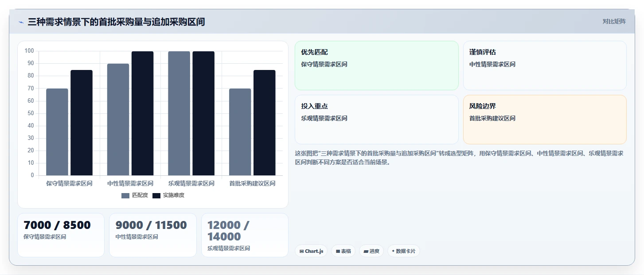The height and width of the screenshot is (275, 644).
Task: Click the icon in Chart.js chip
Action: click(x=302, y=251)
